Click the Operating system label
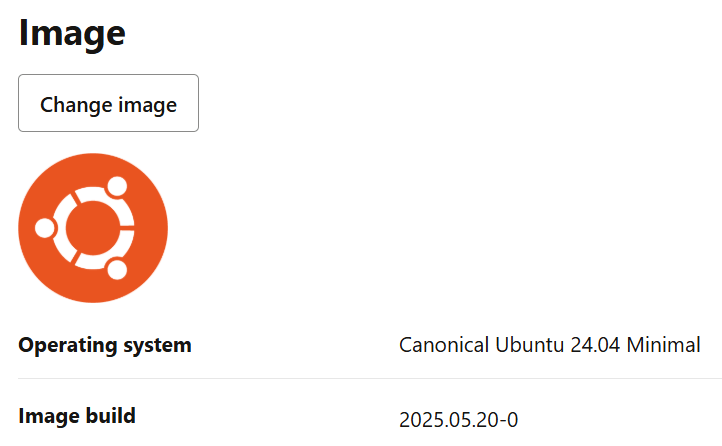This screenshot has height=446, width=722. click(x=105, y=346)
